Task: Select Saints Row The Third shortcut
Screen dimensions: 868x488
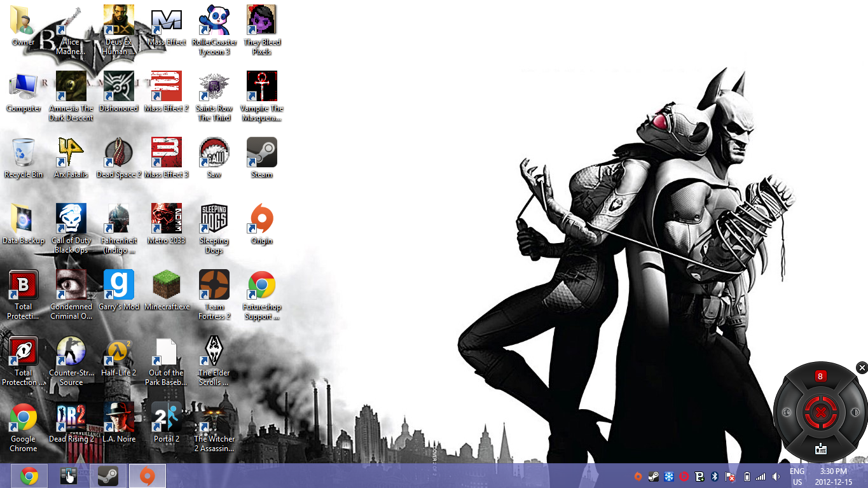Action: point(214,97)
